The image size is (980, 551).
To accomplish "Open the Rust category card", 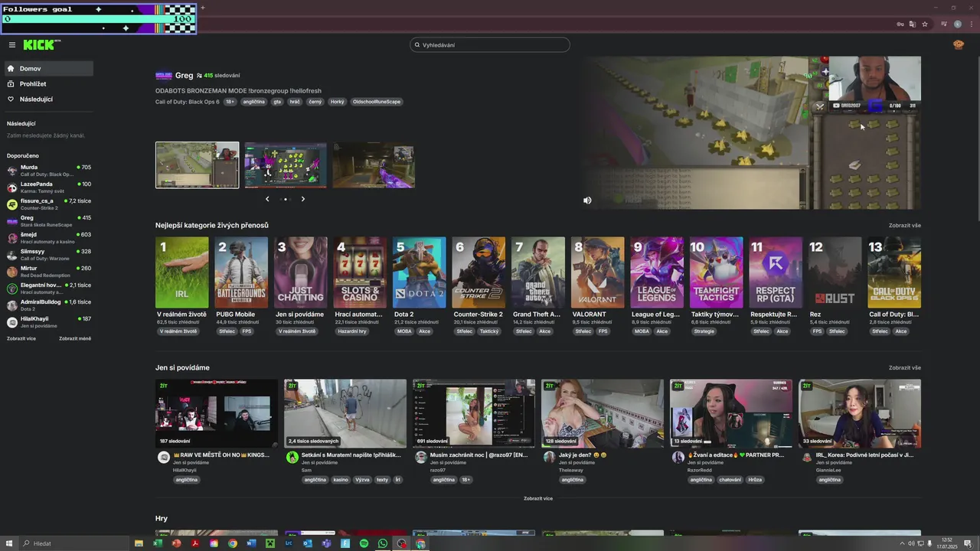I will [835, 272].
